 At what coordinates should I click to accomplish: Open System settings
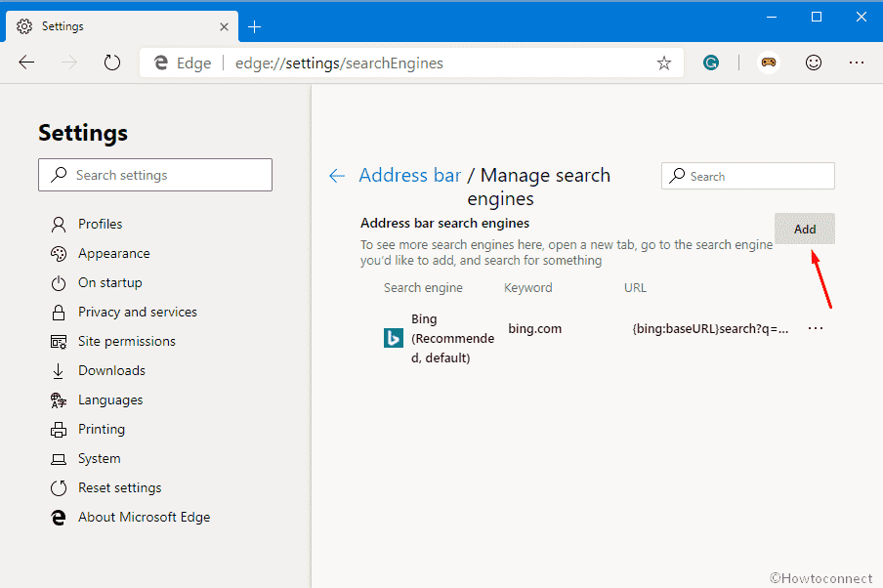coord(99,458)
